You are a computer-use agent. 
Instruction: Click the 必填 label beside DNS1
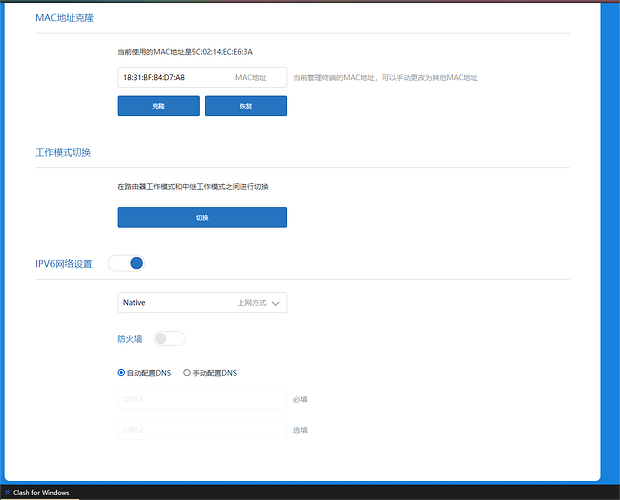[x=300, y=399]
